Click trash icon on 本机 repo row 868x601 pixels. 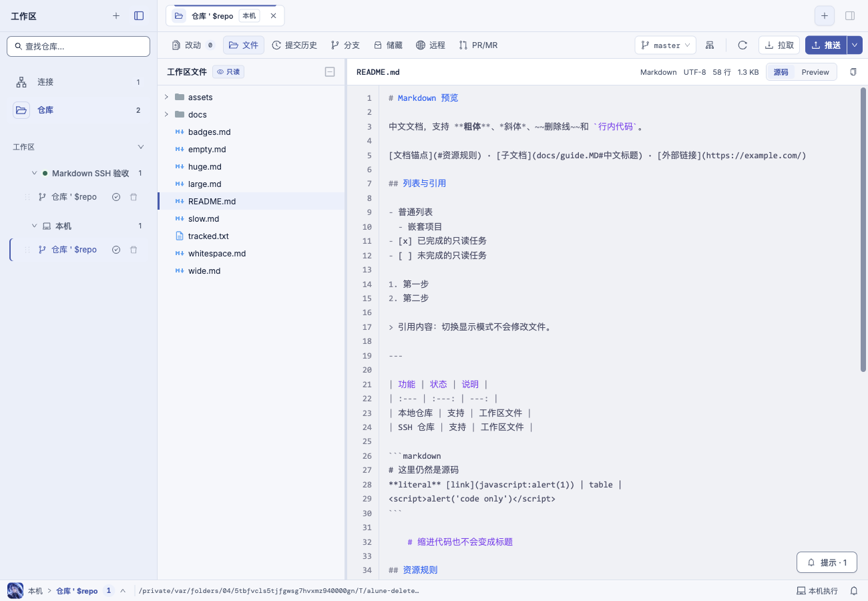click(x=134, y=250)
